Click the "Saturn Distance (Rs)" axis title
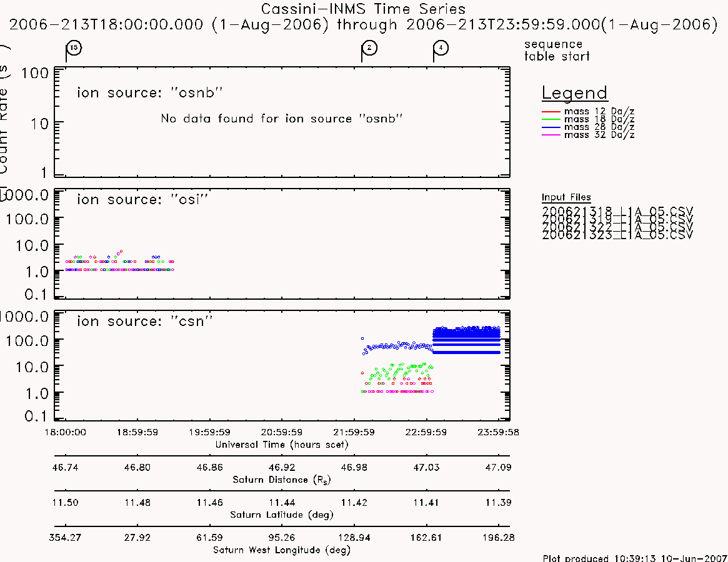The image size is (728, 562). [282, 480]
